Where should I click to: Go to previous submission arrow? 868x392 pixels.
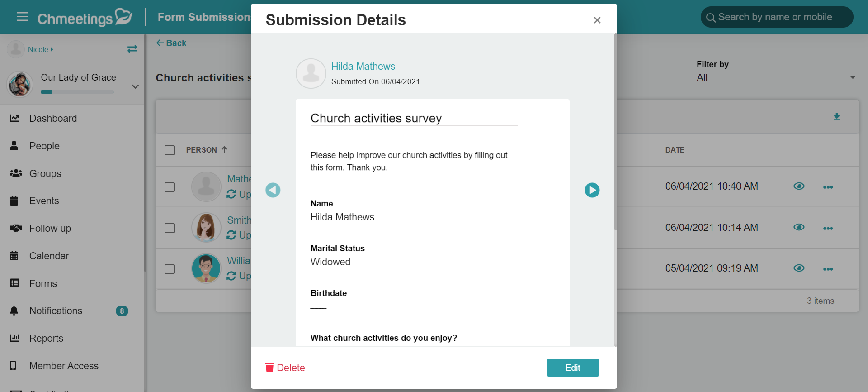pyautogui.click(x=273, y=190)
